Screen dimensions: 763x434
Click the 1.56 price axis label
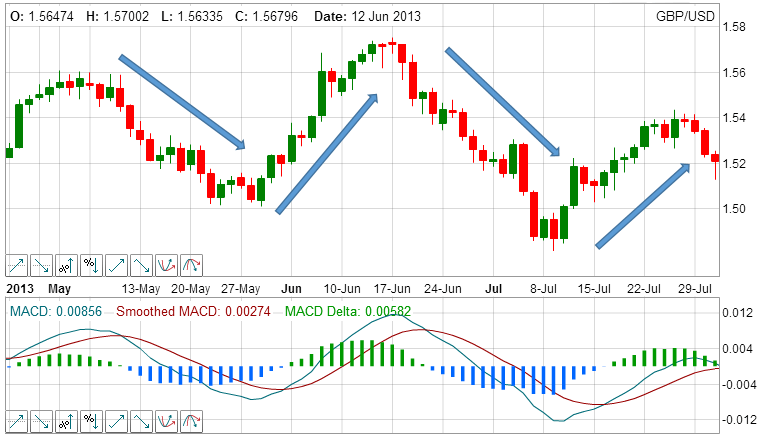click(x=734, y=73)
